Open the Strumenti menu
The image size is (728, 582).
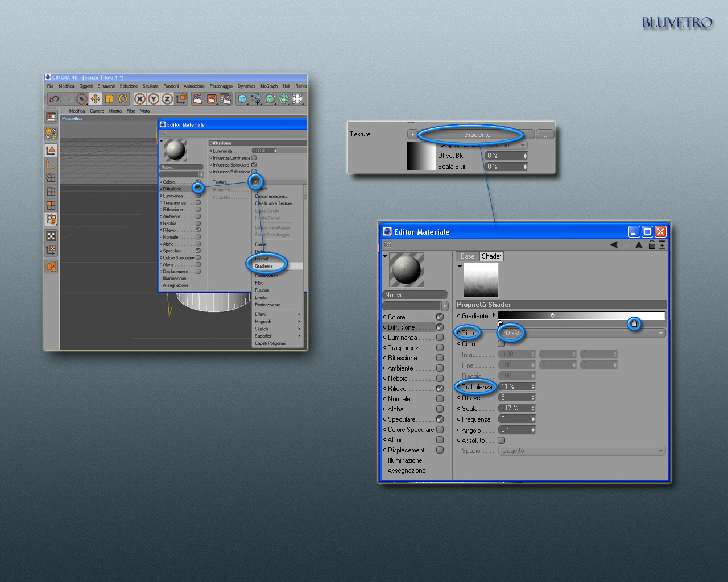point(106,86)
